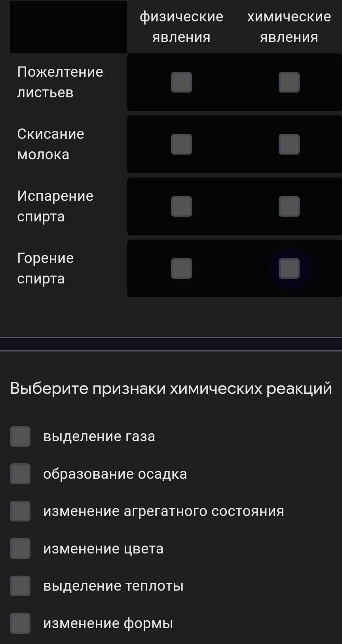Check the выделение газа option
This screenshot has height=644, width=342.
tap(20, 436)
